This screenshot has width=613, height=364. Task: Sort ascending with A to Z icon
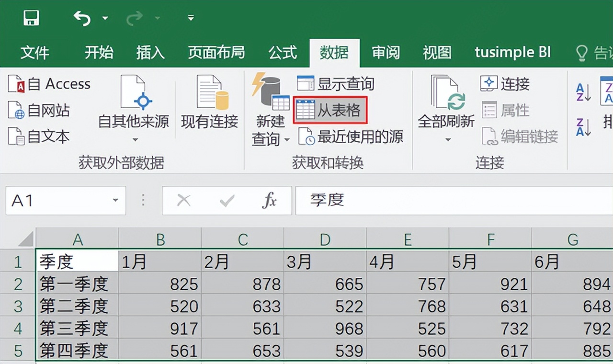pos(583,92)
